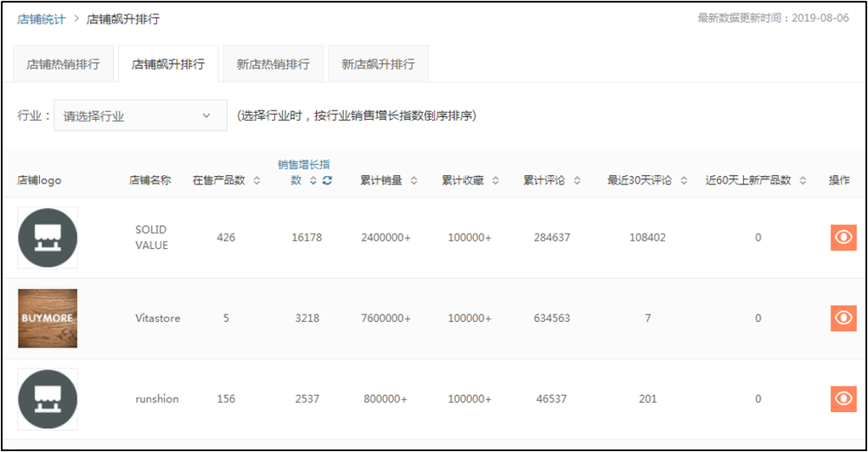Sort by 累计评论 column arrows
The image size is (868, 452).
tap(578, 180)
